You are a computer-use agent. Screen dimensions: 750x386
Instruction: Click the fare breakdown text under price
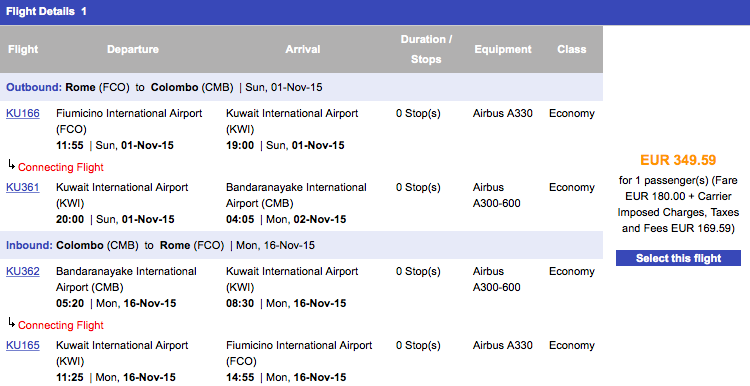click(678, 204)
